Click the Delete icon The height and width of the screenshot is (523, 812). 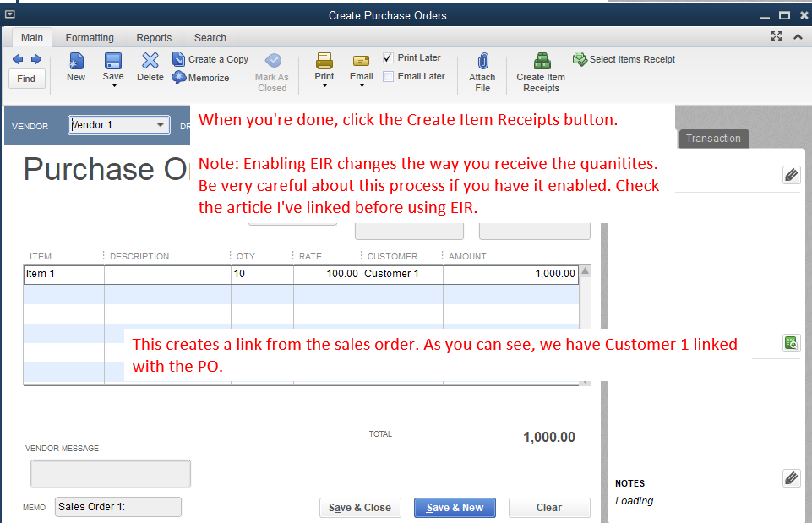click(x=150, y=70)
